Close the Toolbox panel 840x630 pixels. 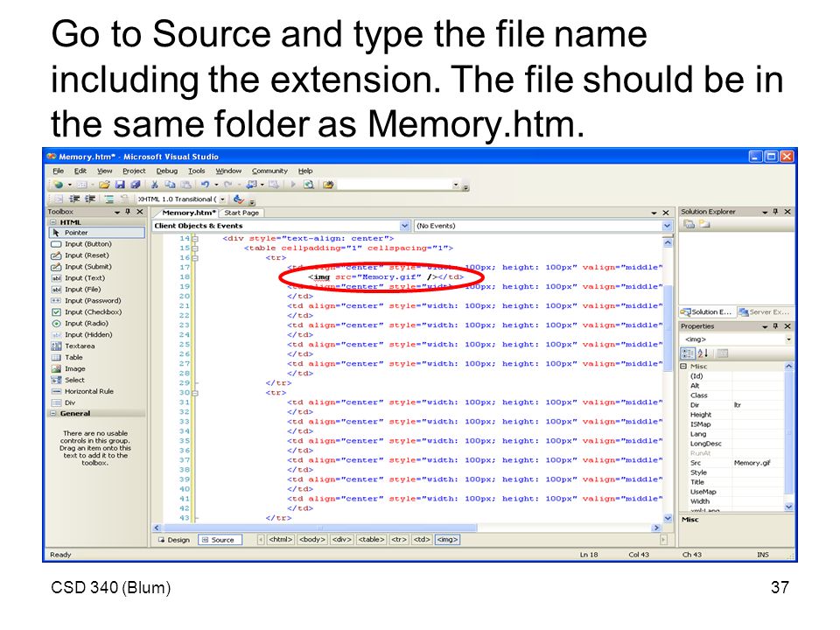140,212
